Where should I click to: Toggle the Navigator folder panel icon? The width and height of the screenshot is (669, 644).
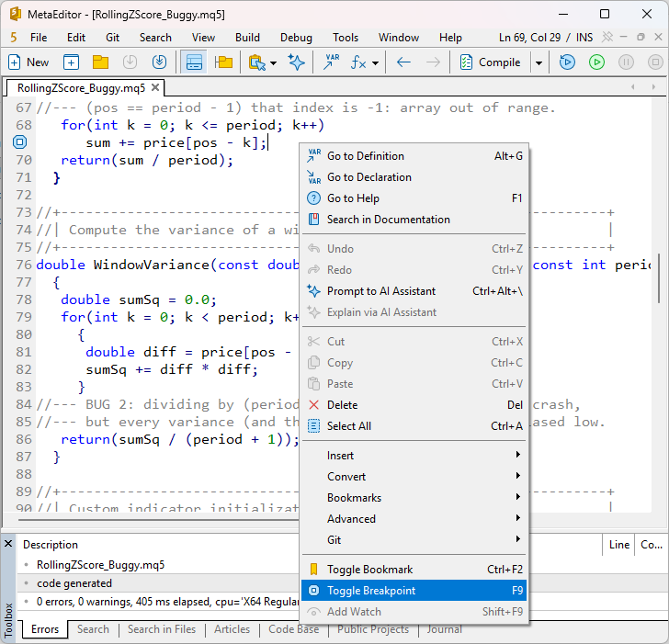(223, 62)
